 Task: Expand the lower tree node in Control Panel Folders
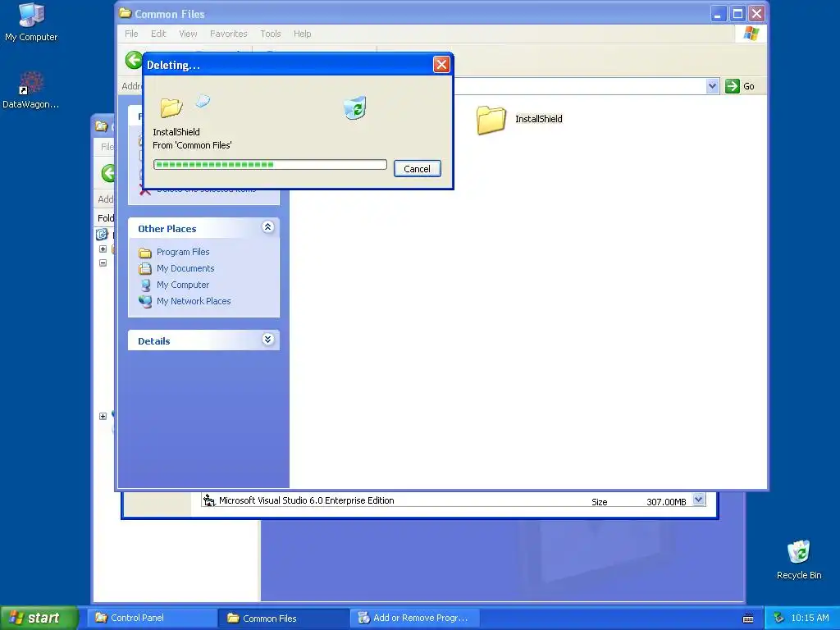[103, 416]
